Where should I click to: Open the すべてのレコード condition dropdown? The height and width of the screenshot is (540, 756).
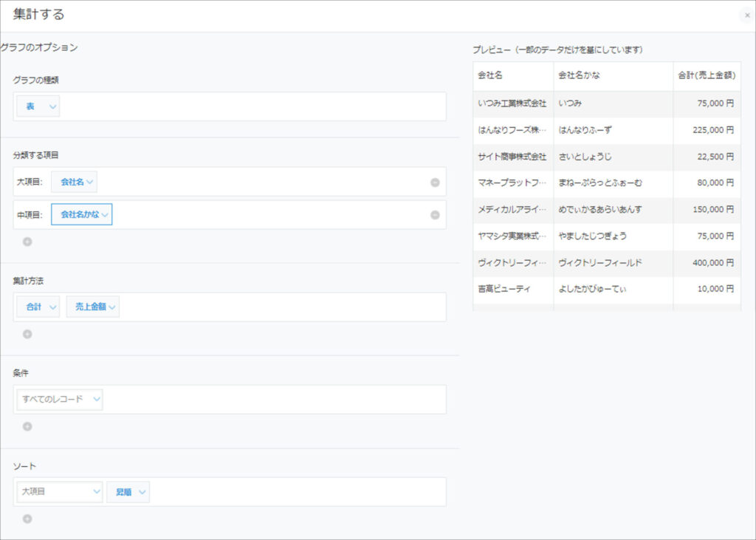click(x=60, y=399)
